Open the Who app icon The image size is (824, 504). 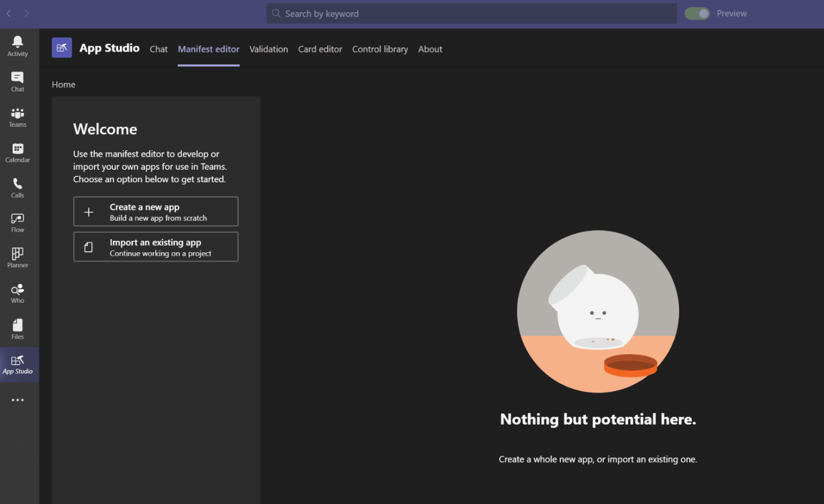[x=17, y=293]
